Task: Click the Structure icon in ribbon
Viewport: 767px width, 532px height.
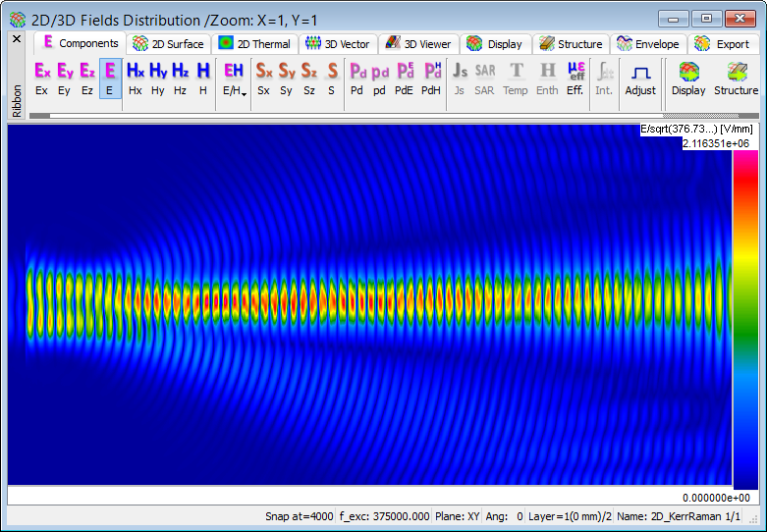Action: pyautogui.click(x=736, y=78)
